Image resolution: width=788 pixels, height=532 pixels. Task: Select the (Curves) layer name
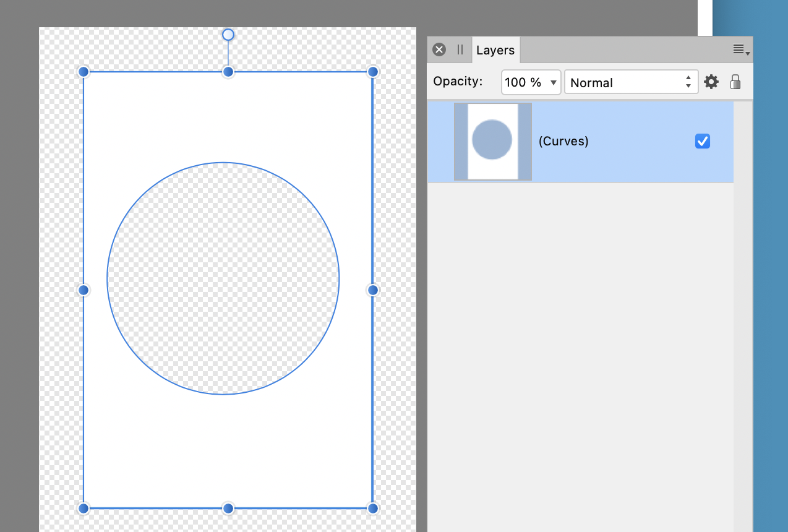pos(563,141)
